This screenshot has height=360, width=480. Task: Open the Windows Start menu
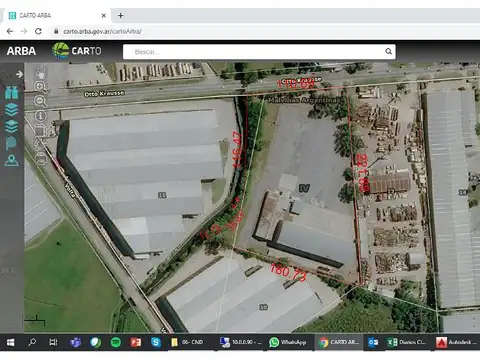point(11,342)
